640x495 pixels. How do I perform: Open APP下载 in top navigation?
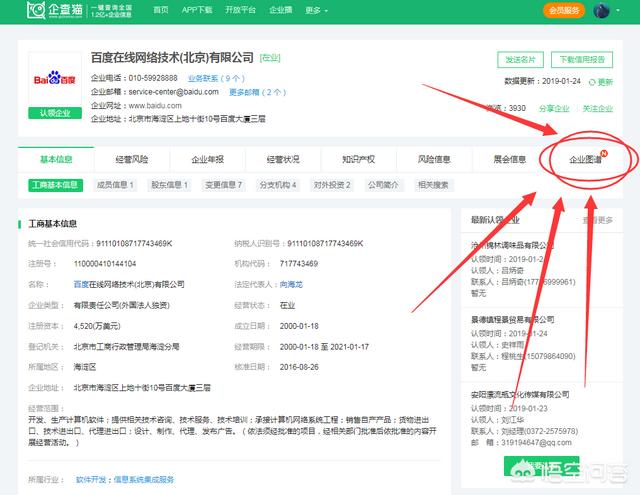point(197,10)
